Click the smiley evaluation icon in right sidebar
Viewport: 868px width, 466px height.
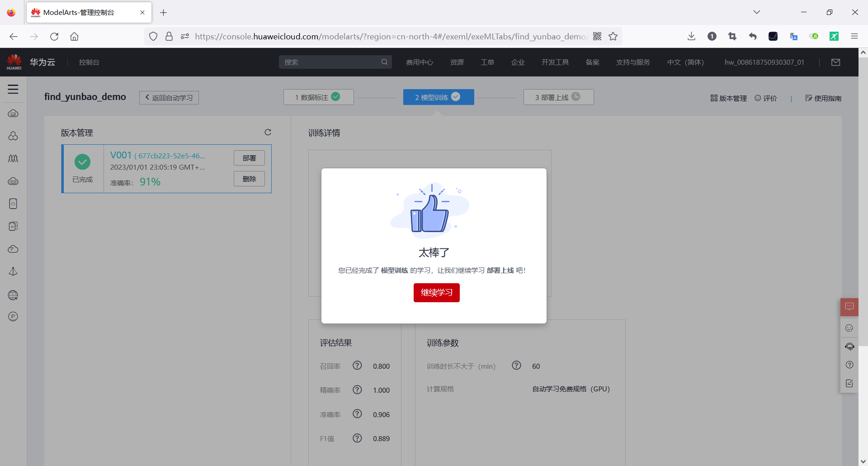[x=849, y=328]
